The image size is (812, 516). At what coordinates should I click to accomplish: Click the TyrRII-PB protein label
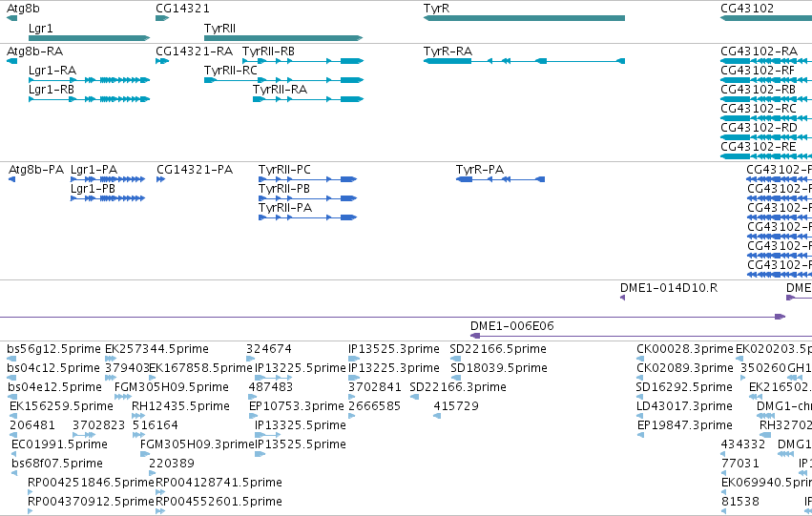pos(284,189)
